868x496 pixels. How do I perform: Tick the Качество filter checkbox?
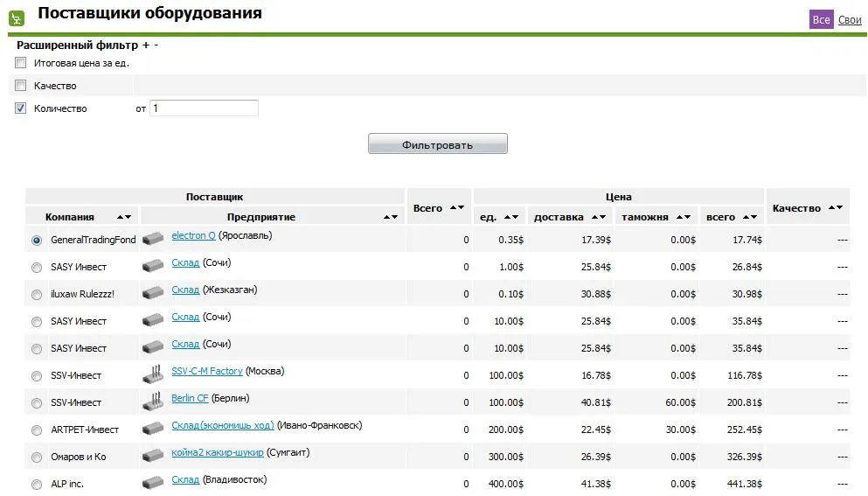[x=21, y=86]
